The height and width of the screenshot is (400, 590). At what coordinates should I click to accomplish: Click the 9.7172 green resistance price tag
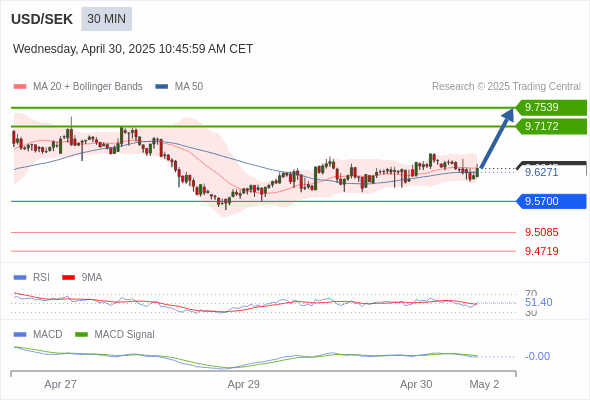point(551,126)
